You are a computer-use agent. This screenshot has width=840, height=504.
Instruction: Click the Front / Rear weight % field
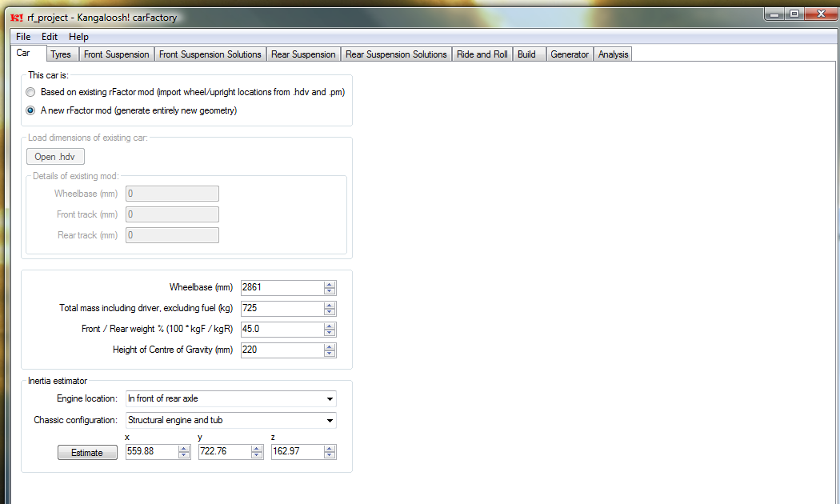point(282,329)
